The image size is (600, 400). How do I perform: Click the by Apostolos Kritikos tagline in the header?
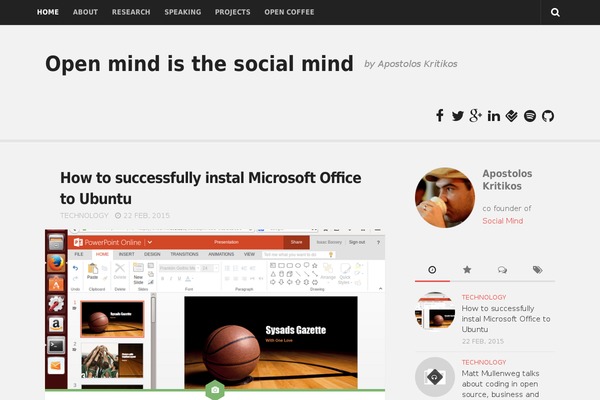[x=411, y=64]
